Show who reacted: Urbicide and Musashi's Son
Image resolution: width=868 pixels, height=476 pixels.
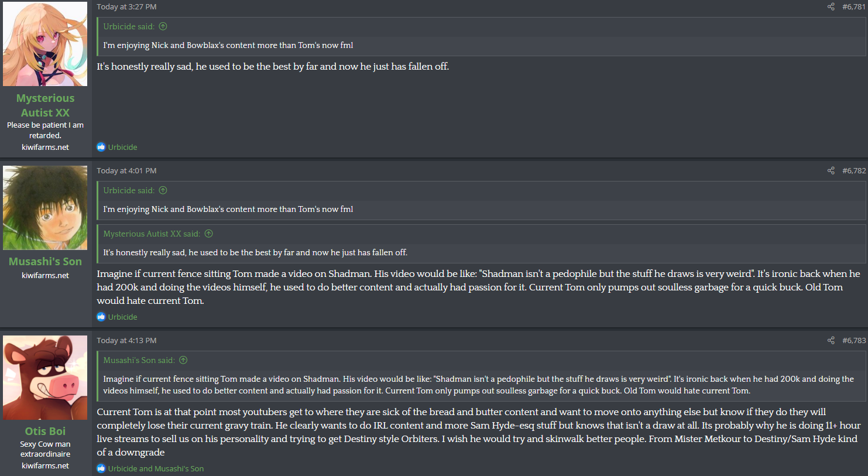tap(156, 468)
